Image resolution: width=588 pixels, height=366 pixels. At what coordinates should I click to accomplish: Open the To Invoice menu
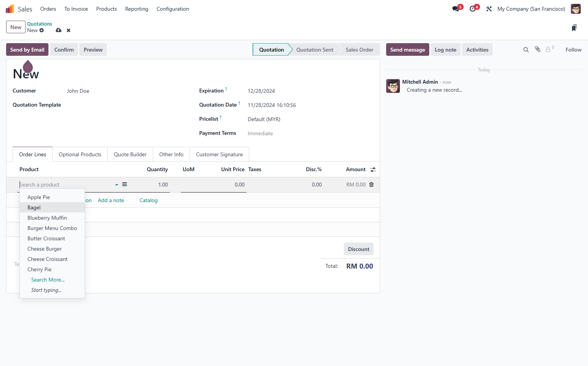pos(76,9)
